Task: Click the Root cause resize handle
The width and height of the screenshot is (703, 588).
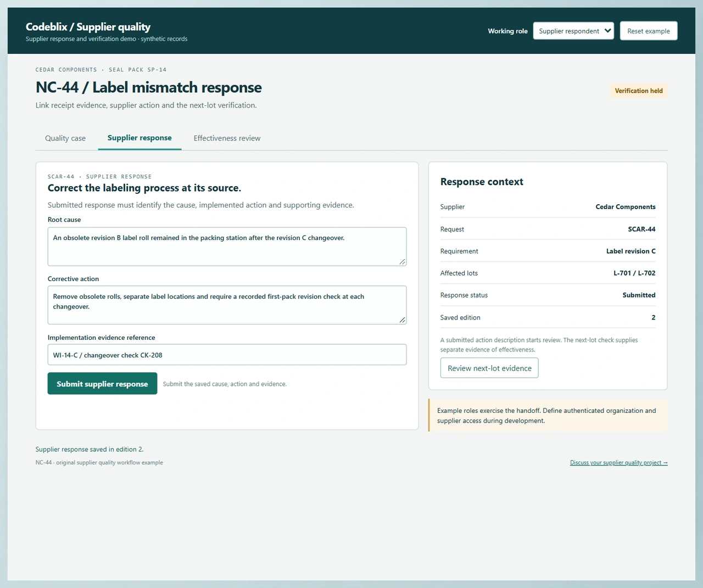Action: tap(402, 262)
